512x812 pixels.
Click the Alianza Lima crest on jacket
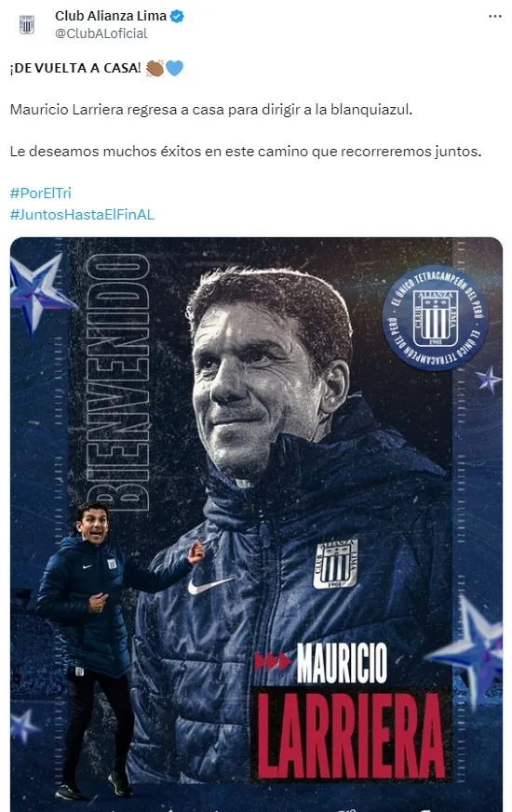(336, 564)
